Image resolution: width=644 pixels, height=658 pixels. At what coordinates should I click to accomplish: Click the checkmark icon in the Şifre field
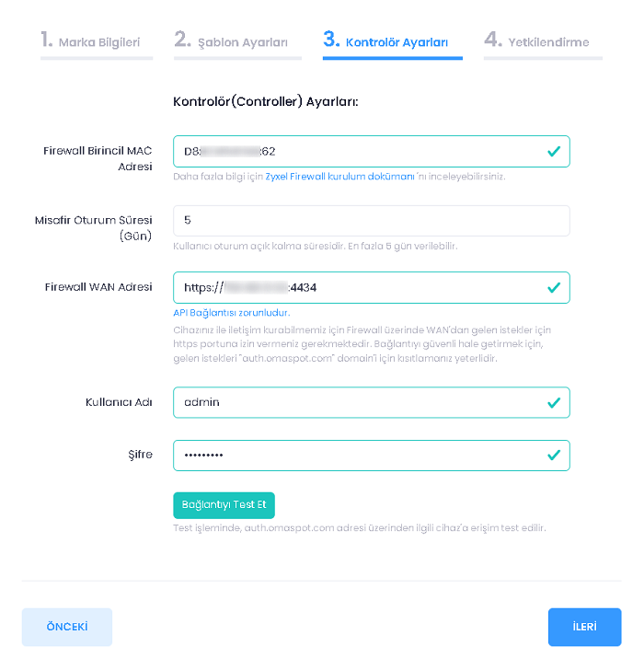[553, 455]
